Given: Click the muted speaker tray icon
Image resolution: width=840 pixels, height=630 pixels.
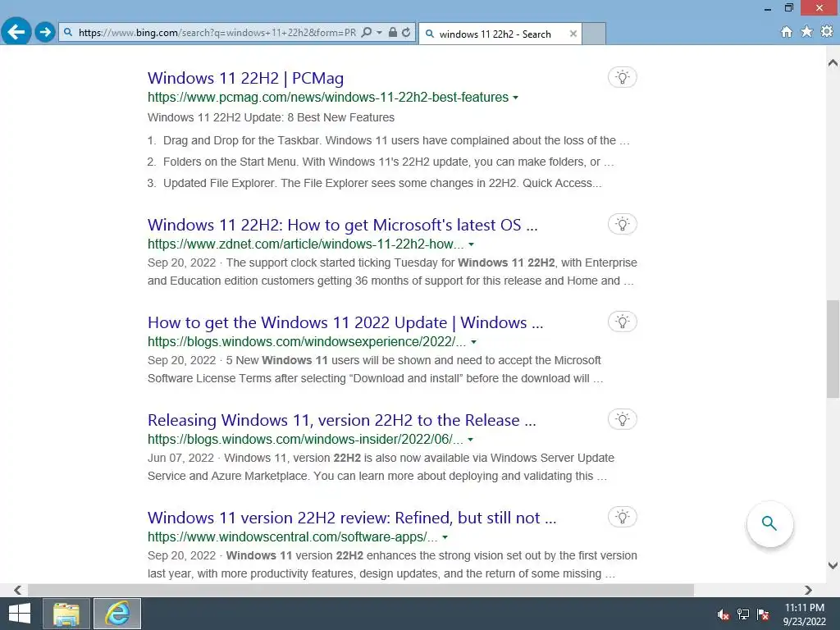Looking at the screenshot, I should click(x=724, y=614).
